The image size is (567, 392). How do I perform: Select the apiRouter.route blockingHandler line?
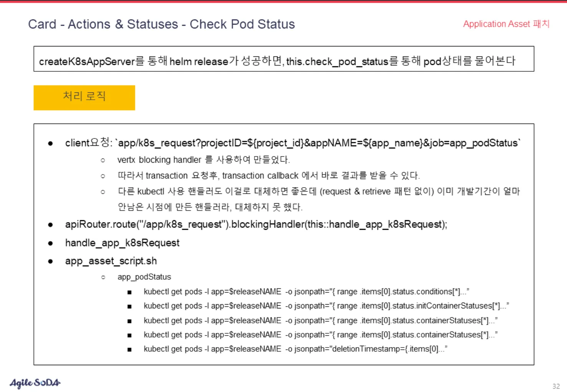[256, 224]
